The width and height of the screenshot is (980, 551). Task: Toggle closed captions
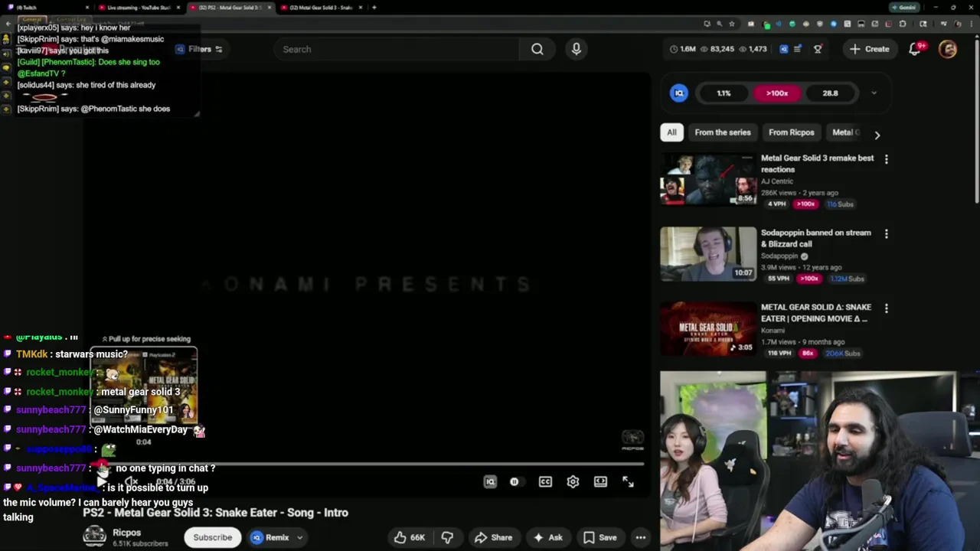point(545,481)
